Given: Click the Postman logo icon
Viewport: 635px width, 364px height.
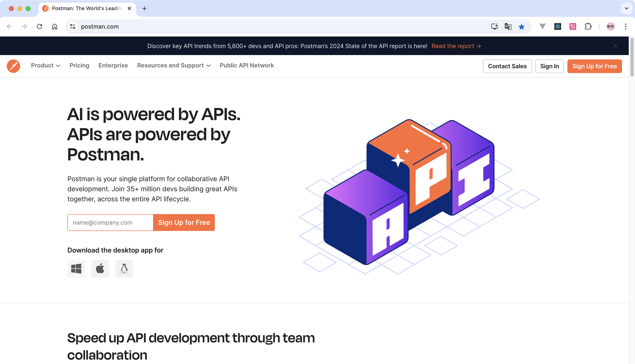Looking at the screenshot, I should coord(13,66).
